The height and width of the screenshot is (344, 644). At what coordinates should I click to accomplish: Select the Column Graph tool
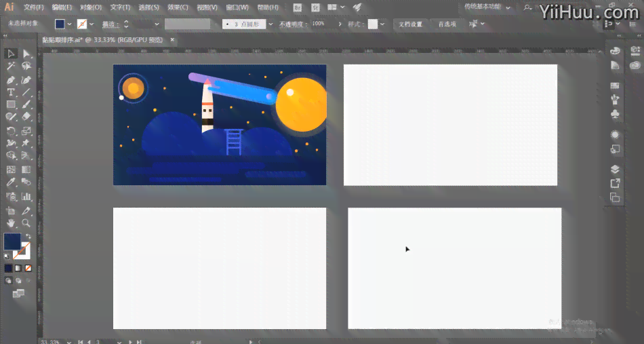[x=26, y=197]
